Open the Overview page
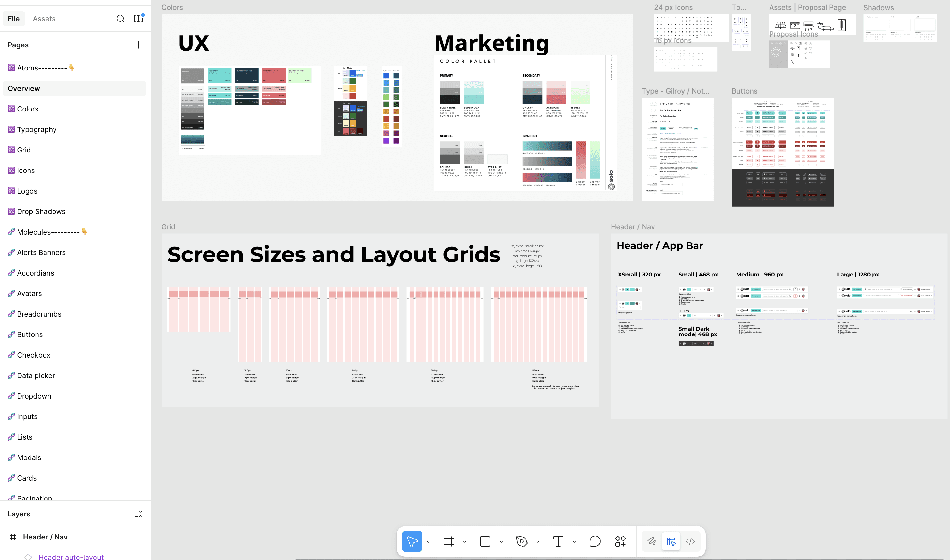The width and height of the screenshot is (950, 560). pyautogui.click(x=74, y=88)
